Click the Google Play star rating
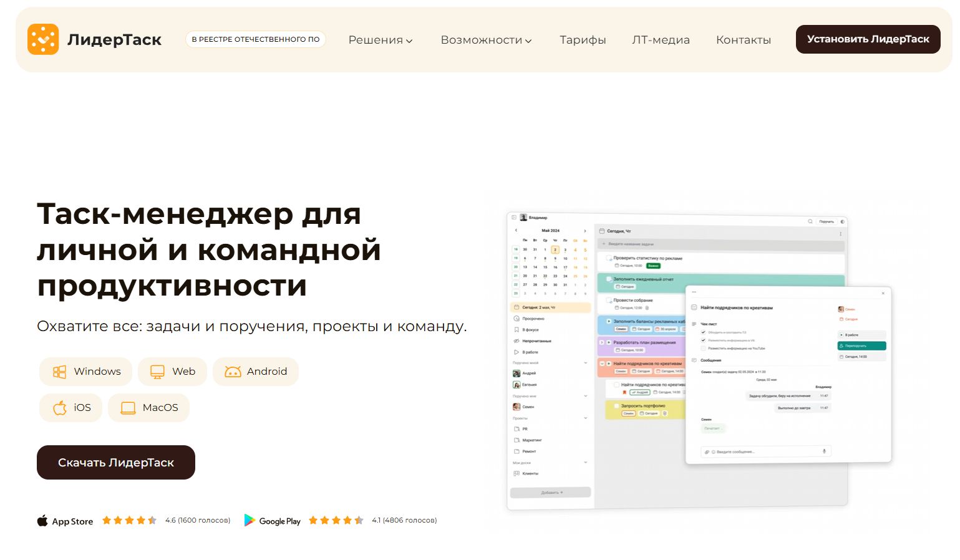This screenshot has width=960, height=560. pos(336,520)
